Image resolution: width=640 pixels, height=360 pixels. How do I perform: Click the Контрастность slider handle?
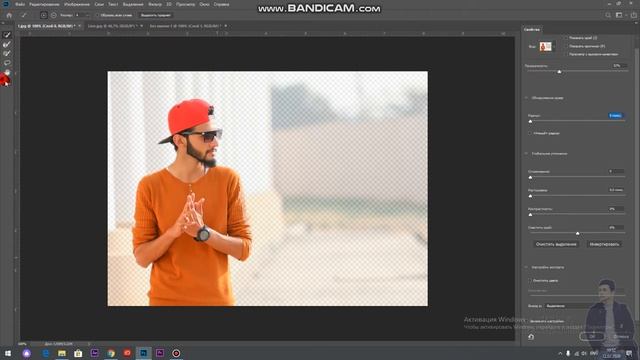tap(530, 214)
